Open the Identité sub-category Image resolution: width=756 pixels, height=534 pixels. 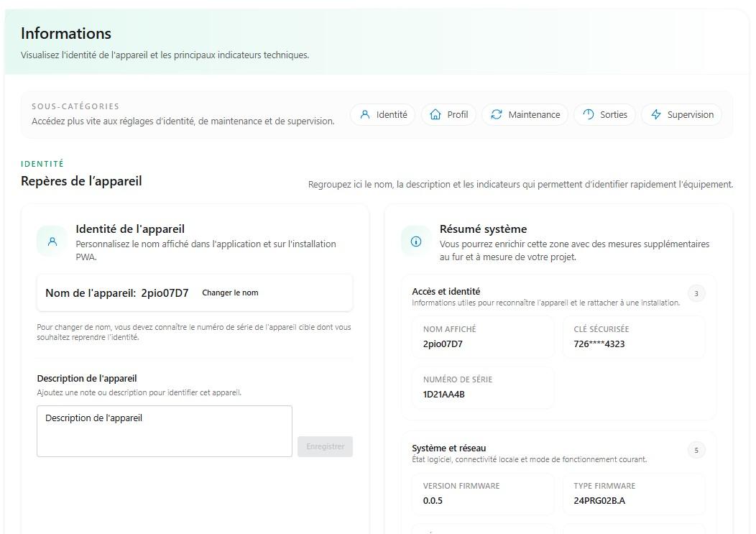point(383,115)
